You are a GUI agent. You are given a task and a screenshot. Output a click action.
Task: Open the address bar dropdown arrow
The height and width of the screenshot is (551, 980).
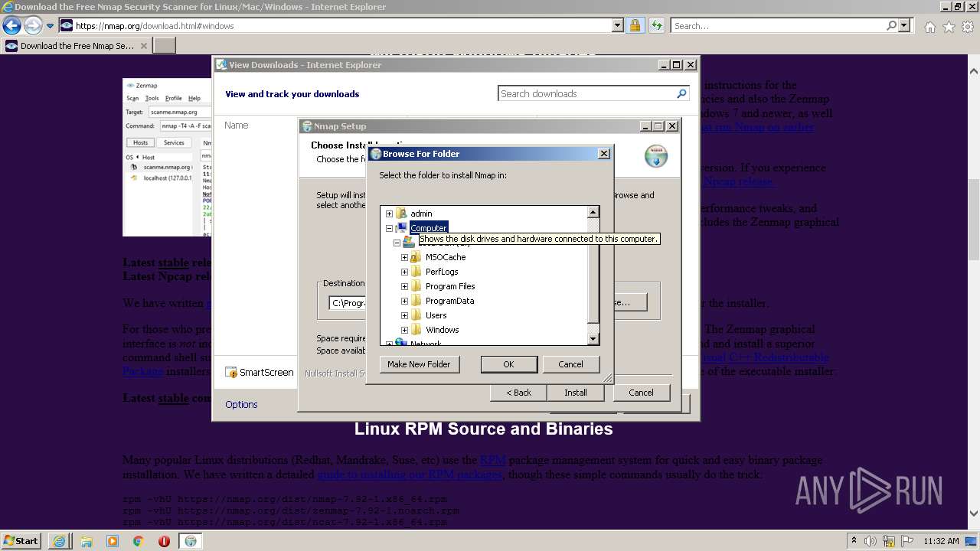pos(618,25)
